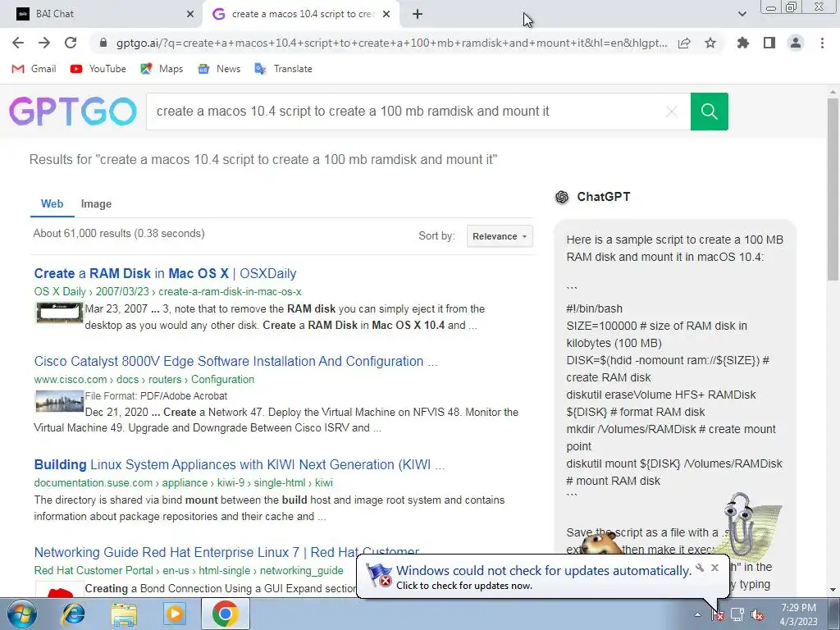Open the Action Center flag tray icon
This screenshot has height=630, width=840.
pyautogui.click(x=717, y=614)
